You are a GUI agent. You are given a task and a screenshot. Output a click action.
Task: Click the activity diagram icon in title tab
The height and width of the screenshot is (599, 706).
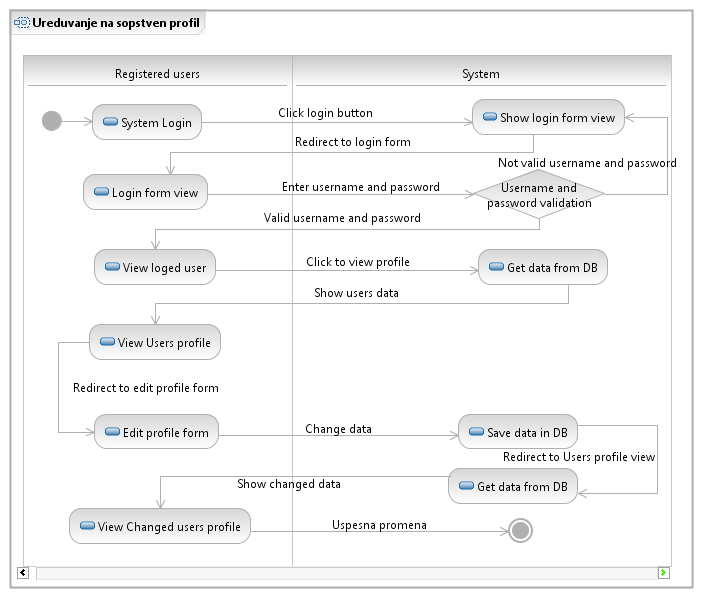pyautogui.click(x=21, y=22)
